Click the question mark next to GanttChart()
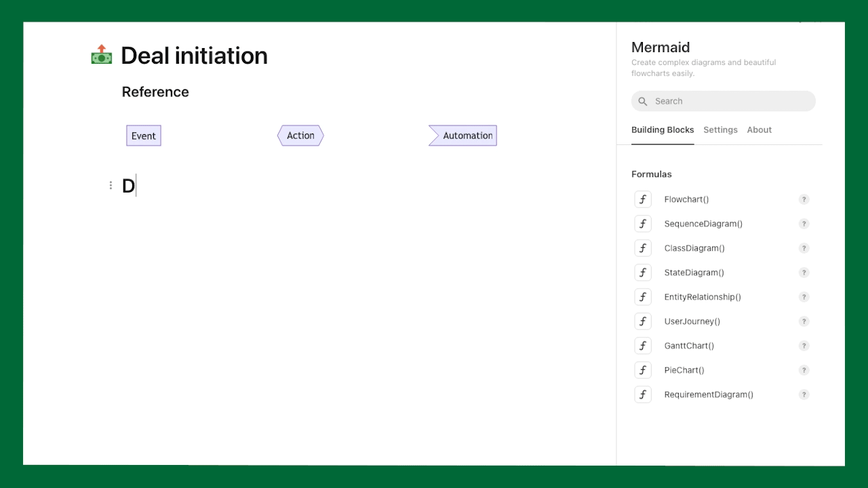This screenshot has height=488, width=868. [x=804, y=346]
